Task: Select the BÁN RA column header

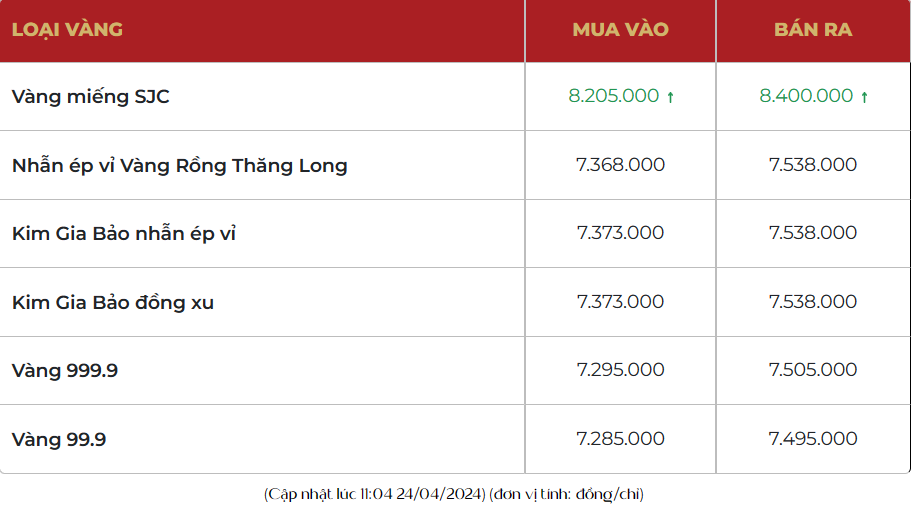Action: coord(813,29)
